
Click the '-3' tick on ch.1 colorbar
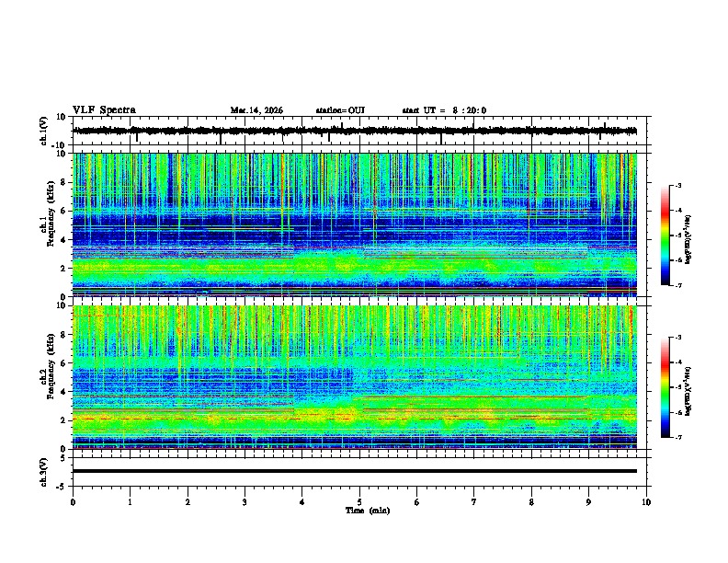[x=677, y=185]
